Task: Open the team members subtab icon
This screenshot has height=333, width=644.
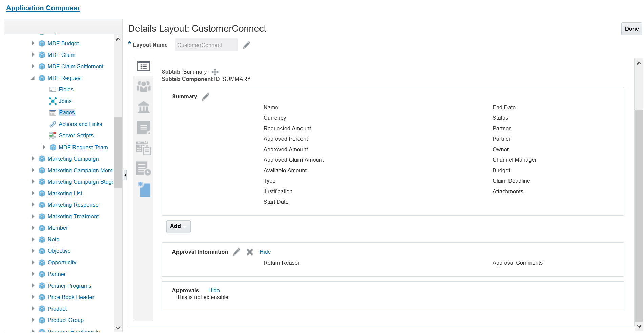Action: click(143, 87)
